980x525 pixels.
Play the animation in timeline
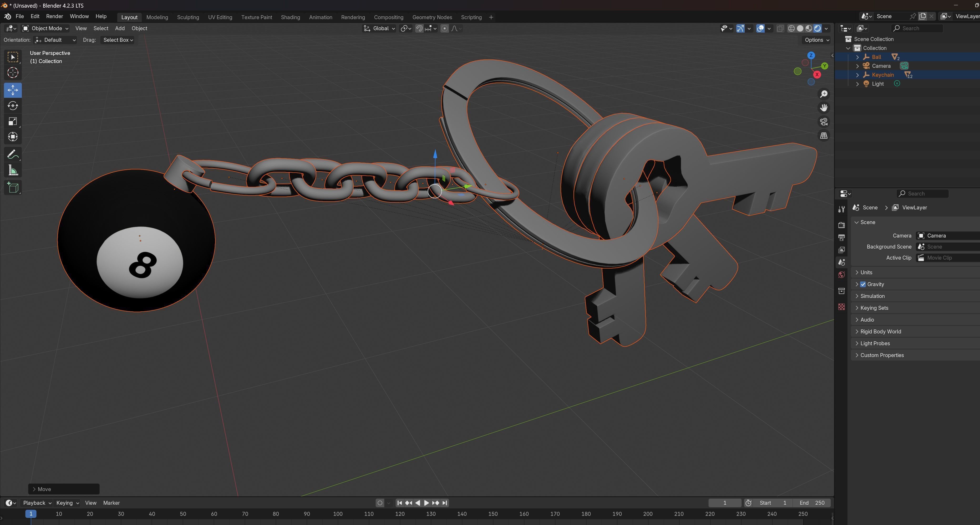point(426,503)
